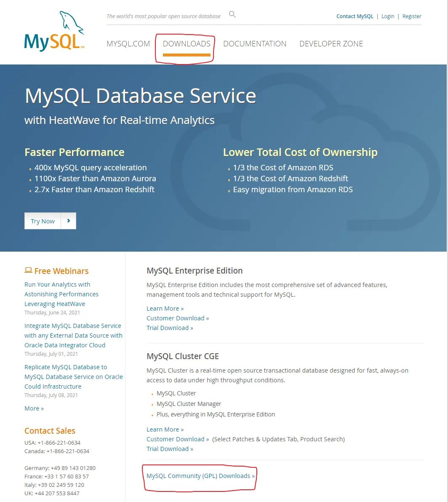Click the Lower Total Cost of Ownership heading
The image size is (448, 502).
point(300,152)
